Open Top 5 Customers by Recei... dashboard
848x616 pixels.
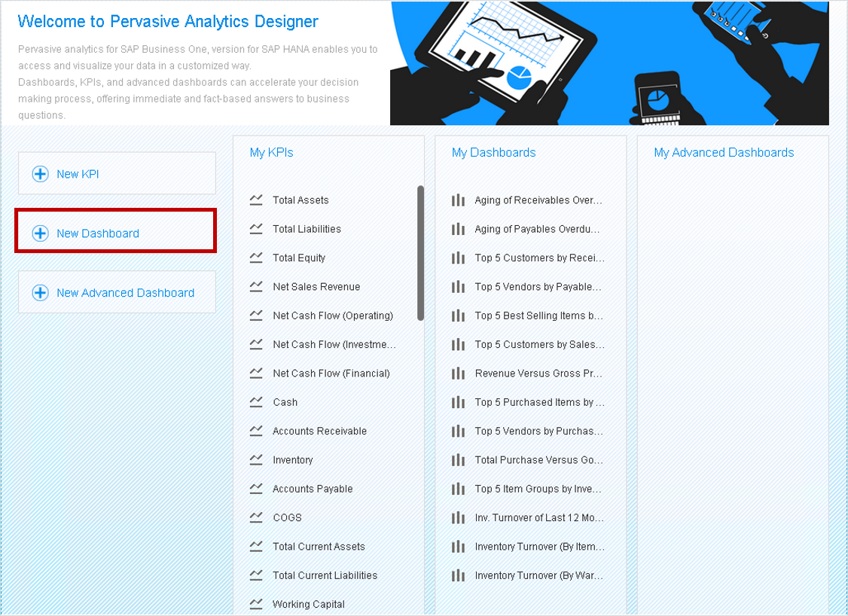pyautogui.click(x=540, y=258)
